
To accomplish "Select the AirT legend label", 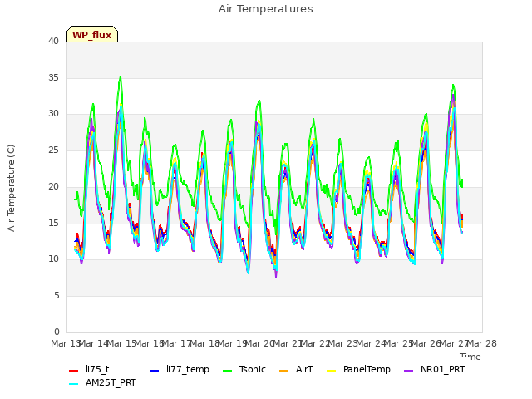I will pos(304,369).
